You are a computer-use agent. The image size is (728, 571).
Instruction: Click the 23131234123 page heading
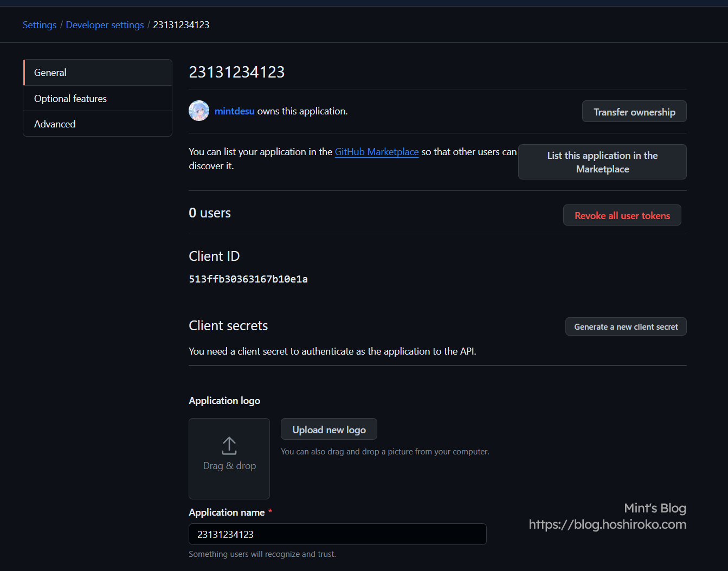237,72
